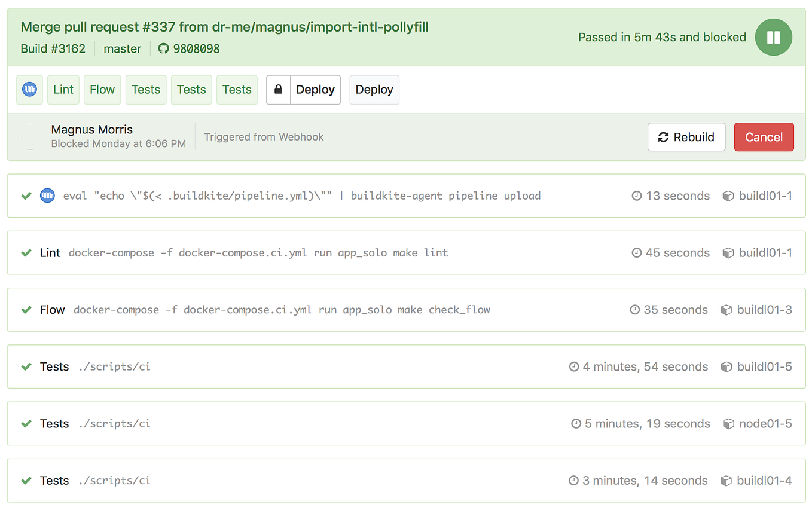Click the checkmark on the Tests job on node01-5
The width and height of the screenshot is (812, 507).
(x=26, y=423)
